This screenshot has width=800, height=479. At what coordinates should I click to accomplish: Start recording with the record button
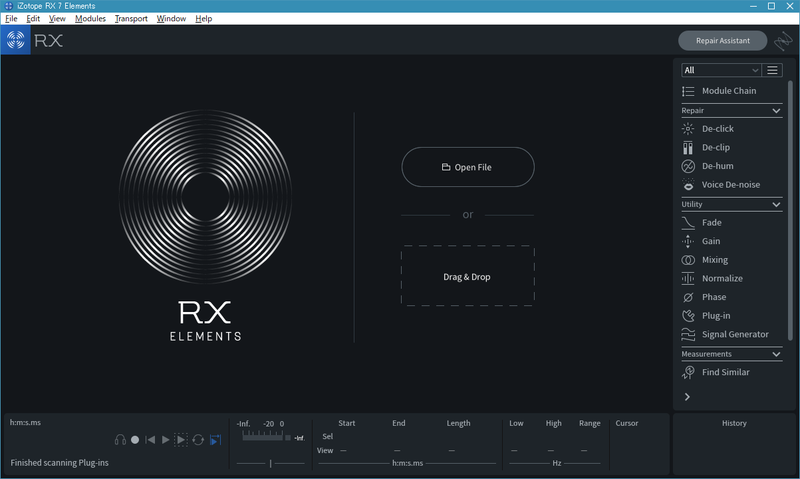tap(135, 440)
